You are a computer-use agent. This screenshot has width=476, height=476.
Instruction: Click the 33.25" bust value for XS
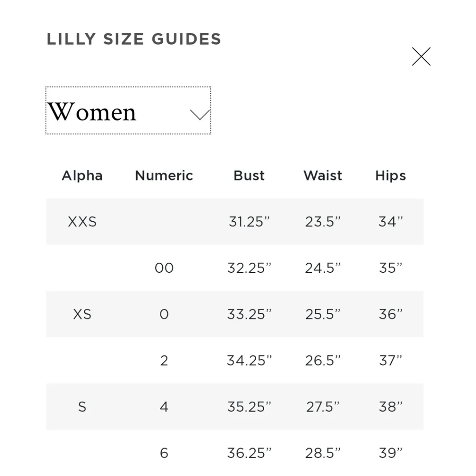249,314
